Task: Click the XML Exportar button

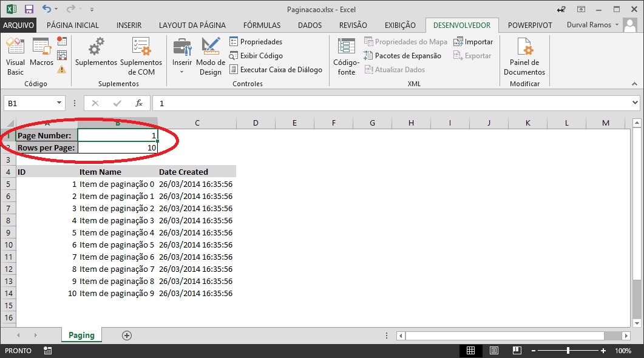Action: (x=472, y=56)
